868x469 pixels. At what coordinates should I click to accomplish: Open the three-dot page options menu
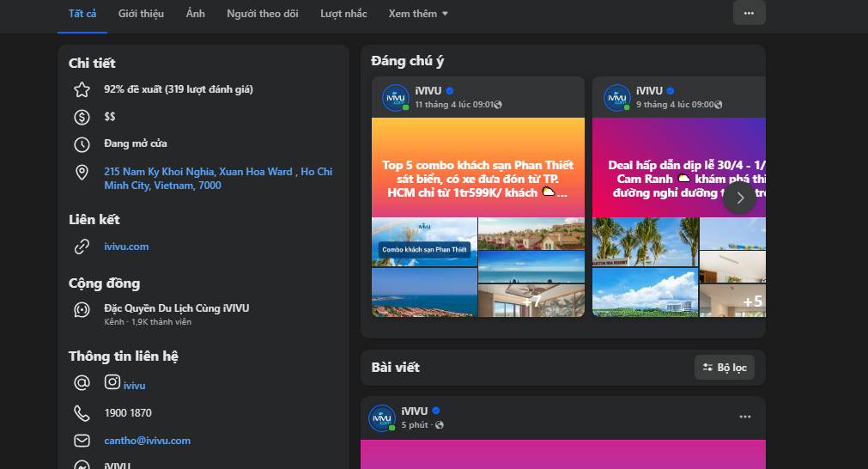[749, 13]
